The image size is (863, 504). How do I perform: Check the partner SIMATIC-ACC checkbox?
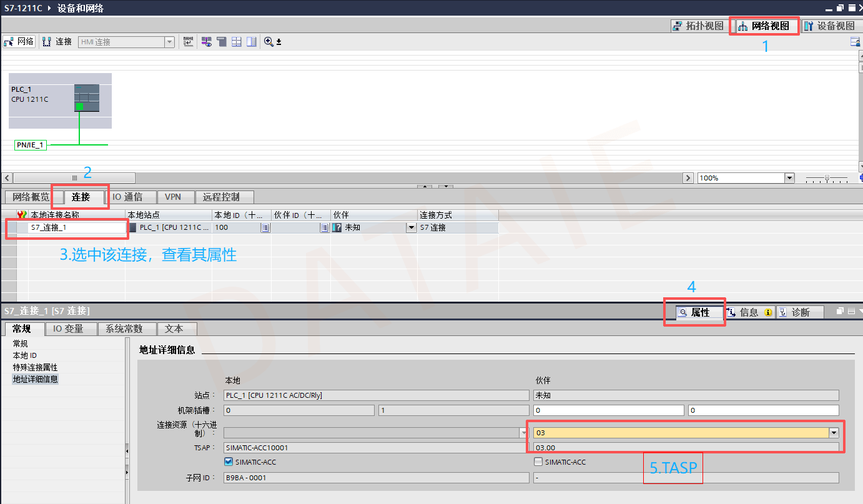pyautogui.click(x=538, y=462)
